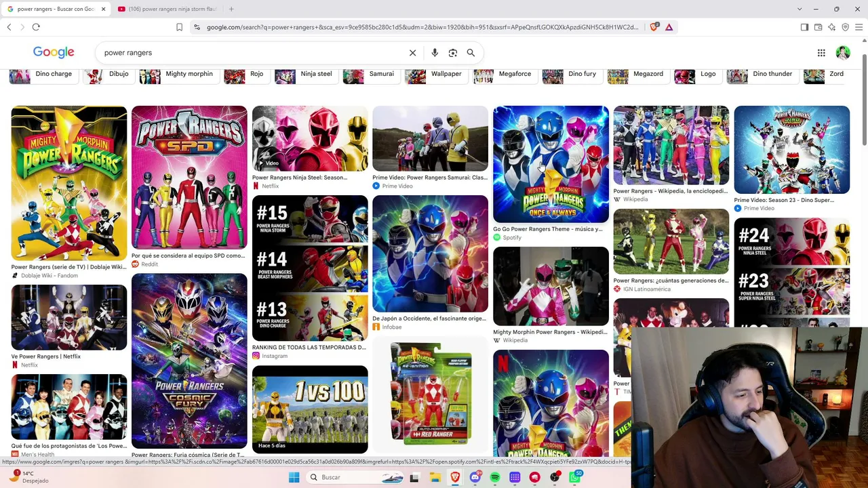Click the address bar URL
The width and height of the screenshot is (868, 488).
point(422,27)
